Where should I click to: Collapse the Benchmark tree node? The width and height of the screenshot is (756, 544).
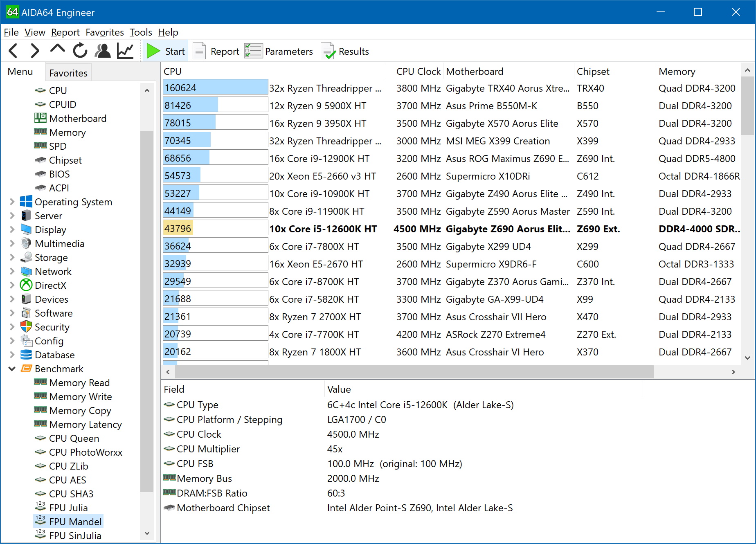pos(12,369)
